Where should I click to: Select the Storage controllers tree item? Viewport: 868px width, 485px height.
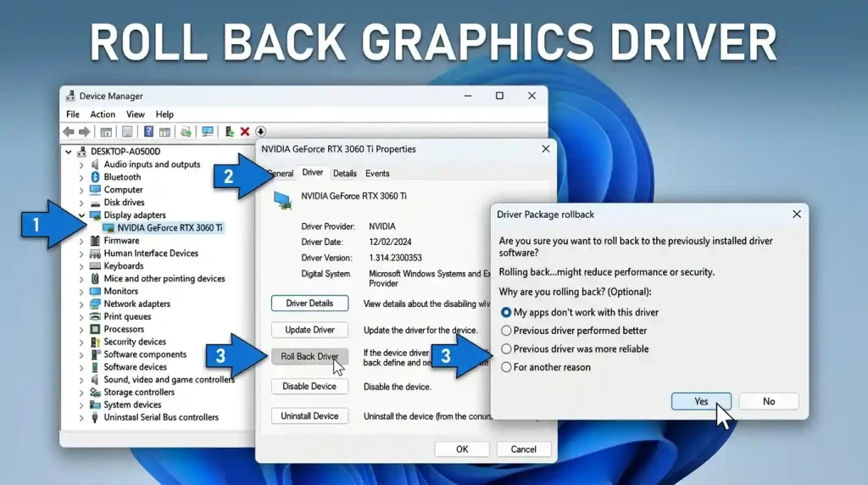[139, 392]
